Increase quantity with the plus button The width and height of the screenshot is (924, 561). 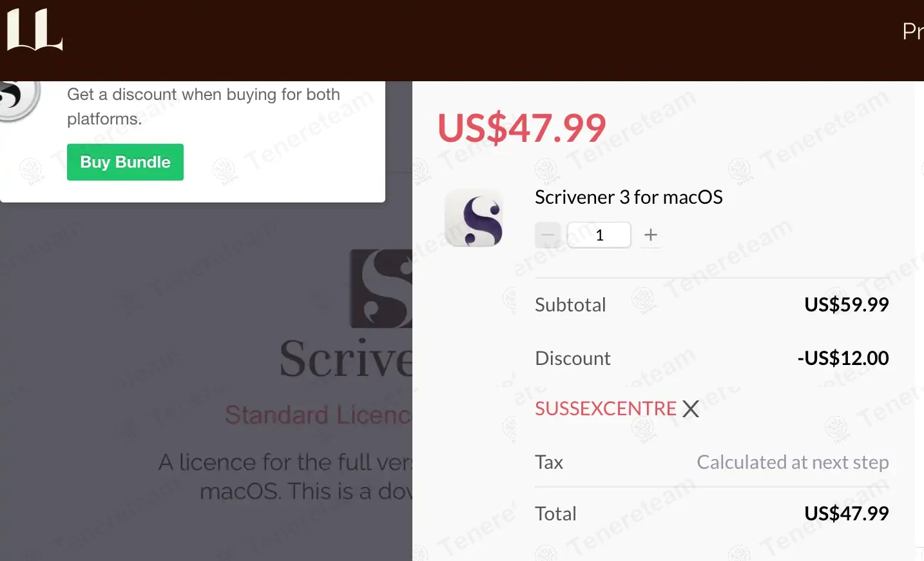[x=651, y=235]
